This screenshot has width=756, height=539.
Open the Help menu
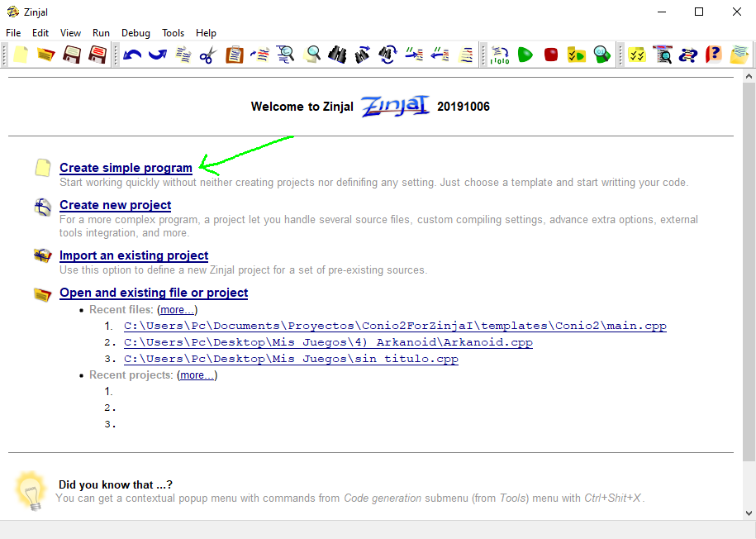pos(206,33)
